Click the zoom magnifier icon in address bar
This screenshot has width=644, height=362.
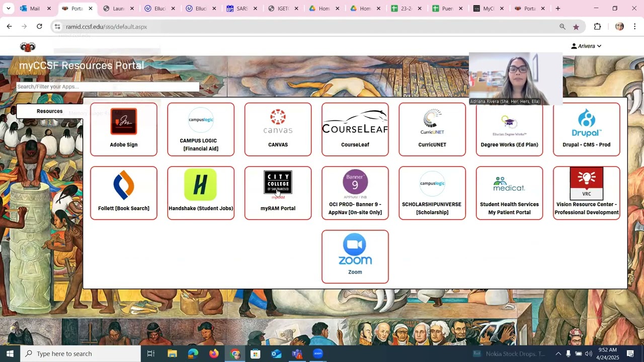[x=562, y=27]
